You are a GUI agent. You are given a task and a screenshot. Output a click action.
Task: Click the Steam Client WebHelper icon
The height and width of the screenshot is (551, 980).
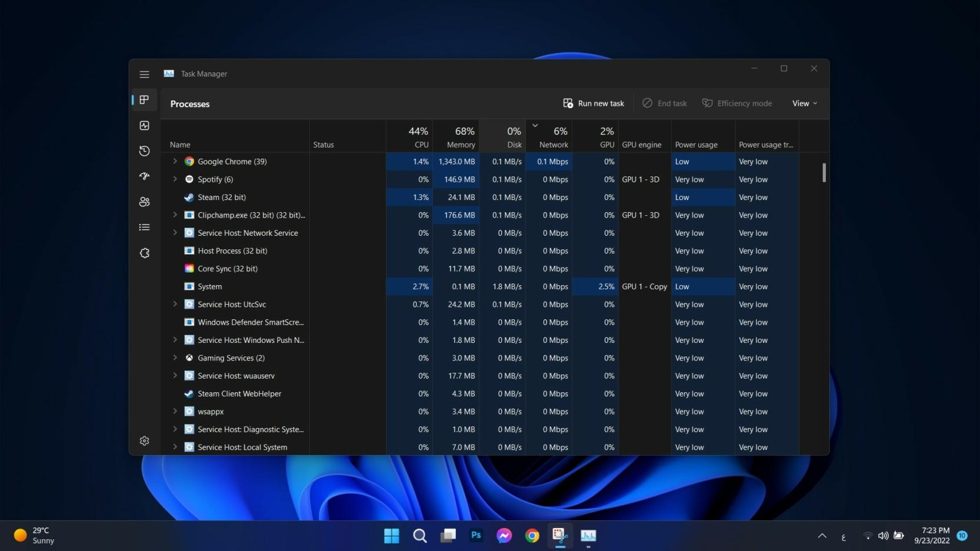[x=189, y=393]
